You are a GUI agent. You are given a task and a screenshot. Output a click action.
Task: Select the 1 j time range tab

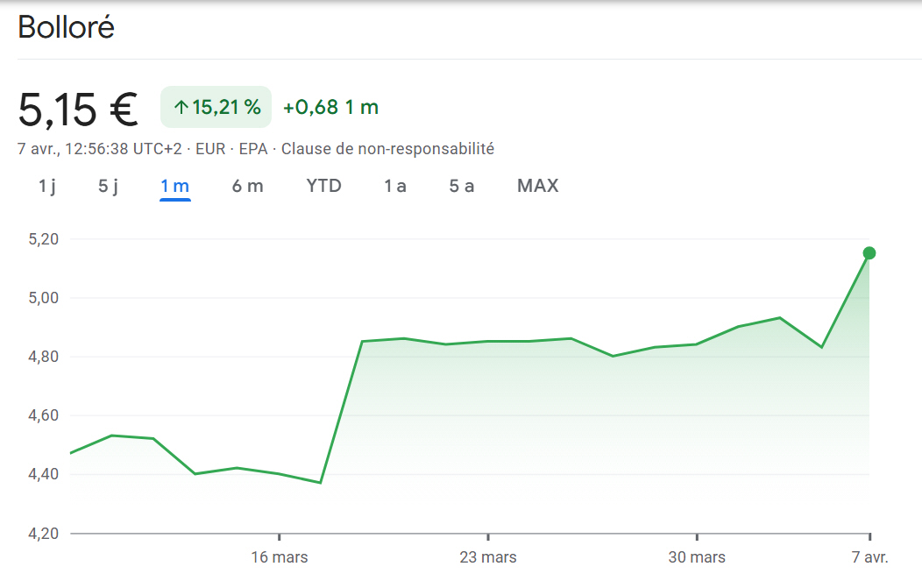pyautogui.click(x=47, y=186)
